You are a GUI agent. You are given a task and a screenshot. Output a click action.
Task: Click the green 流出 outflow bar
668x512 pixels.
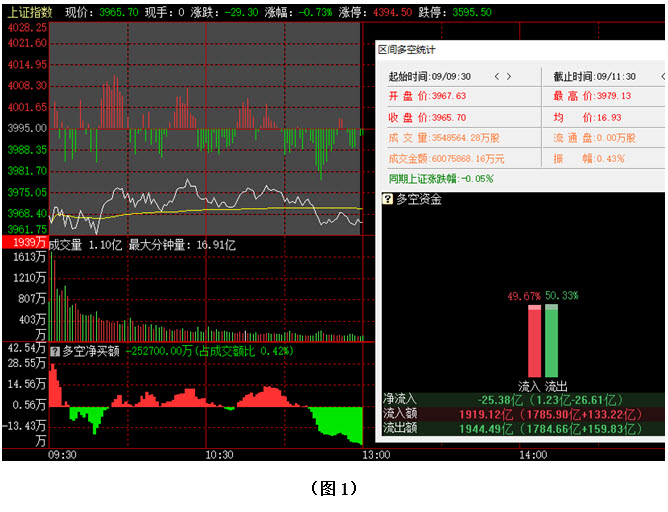pyautogui.click(x=551, y=341)
